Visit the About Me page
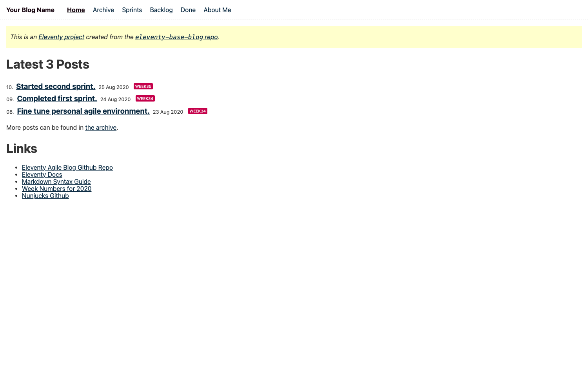Viewport: 588px width, 392px height. tap(217, 10)
